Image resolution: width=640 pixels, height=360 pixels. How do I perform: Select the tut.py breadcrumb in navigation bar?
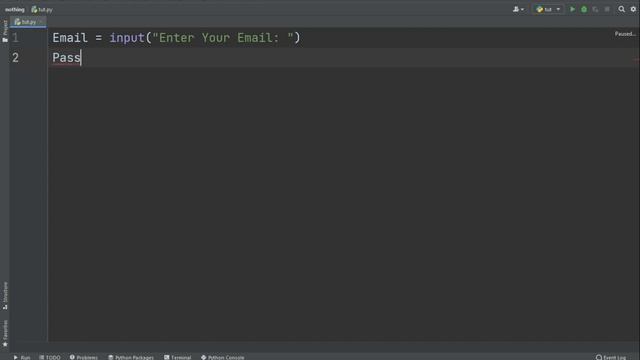click(x=42, y=9)
